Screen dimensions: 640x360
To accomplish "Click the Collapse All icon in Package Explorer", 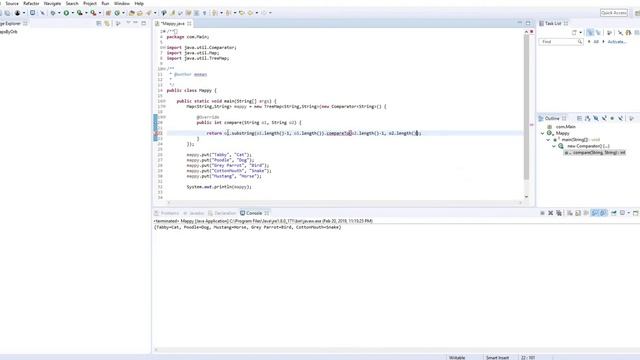I will coord(99,24).
